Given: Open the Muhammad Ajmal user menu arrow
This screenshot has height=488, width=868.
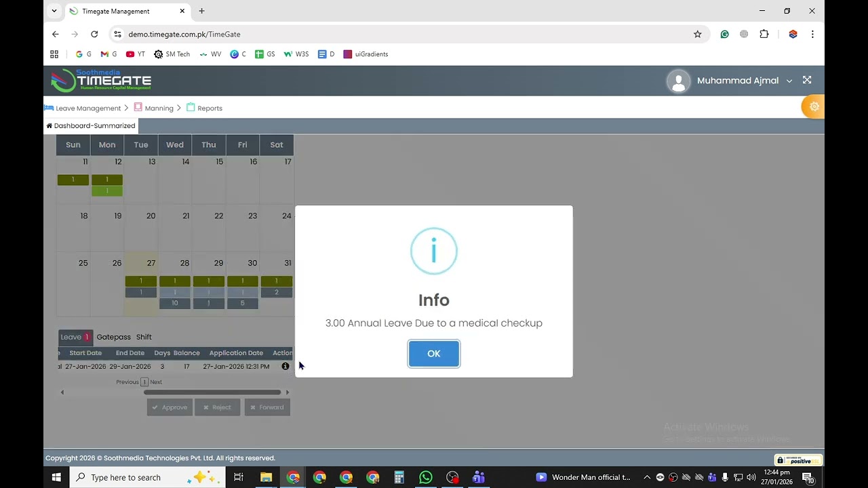Looking at the screenshot, I should tap(789, 81).
